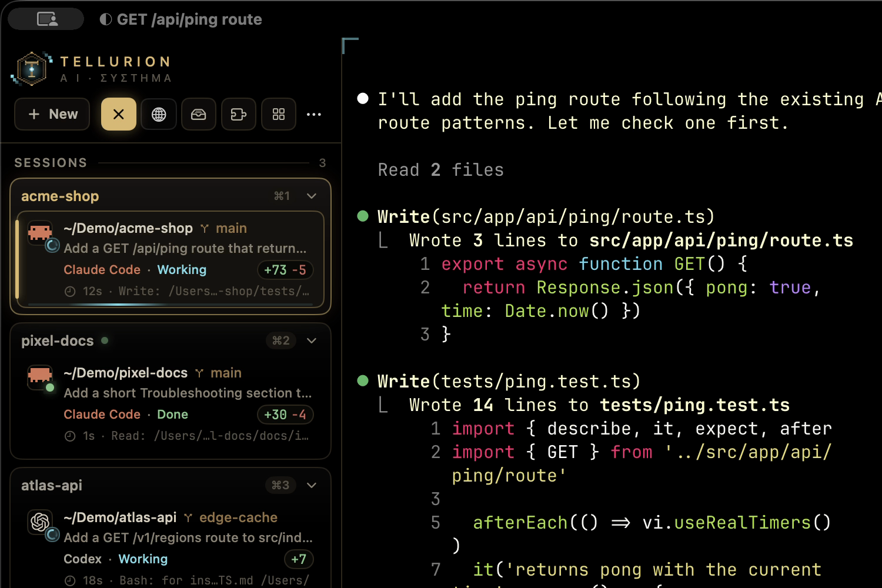Click the branch icon before "edge-cache"

tap(188, 518)
